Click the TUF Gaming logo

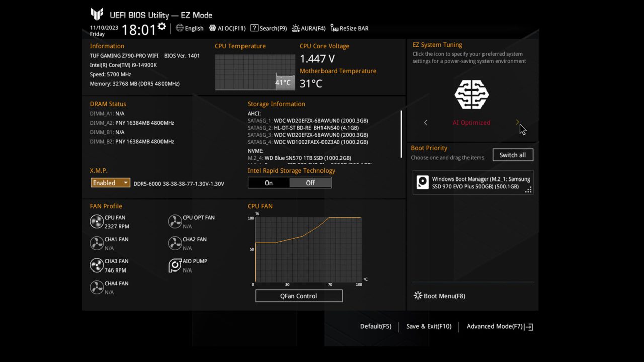point(97,14)
